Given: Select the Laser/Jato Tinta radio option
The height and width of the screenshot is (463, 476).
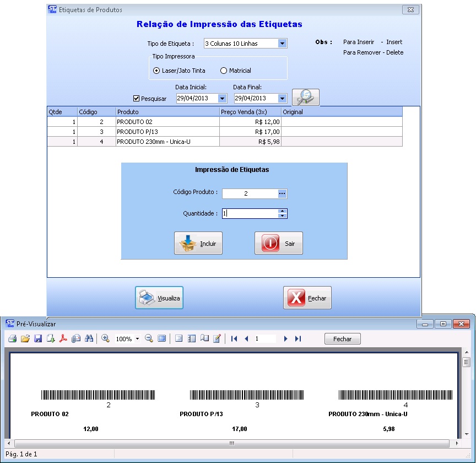Looking at the screenshot, I should click(x=156, y=71).
